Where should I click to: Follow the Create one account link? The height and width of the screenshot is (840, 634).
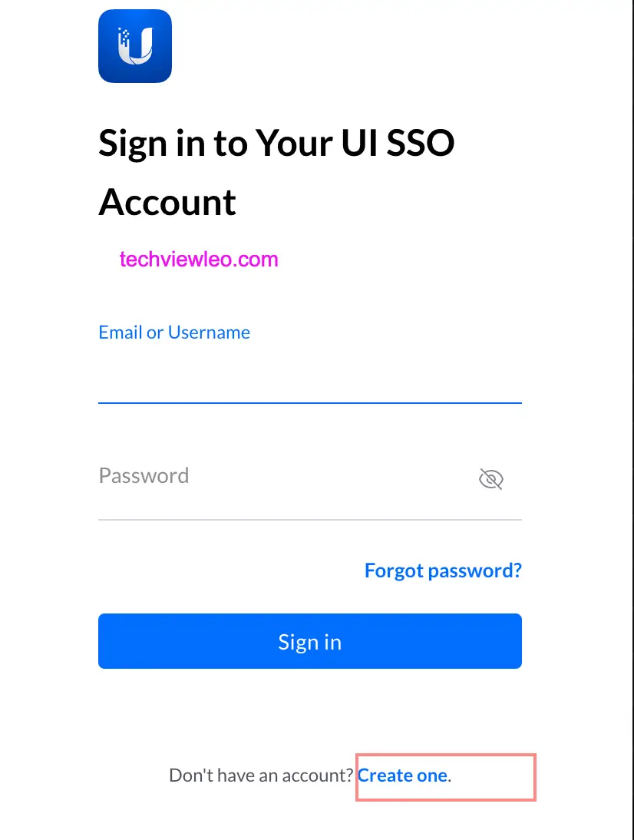click(402, 776)
